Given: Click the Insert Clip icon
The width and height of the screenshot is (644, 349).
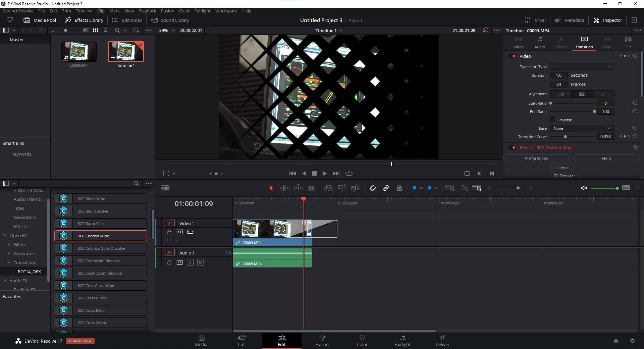Looking at the screenshot, I should coord(328,188).
